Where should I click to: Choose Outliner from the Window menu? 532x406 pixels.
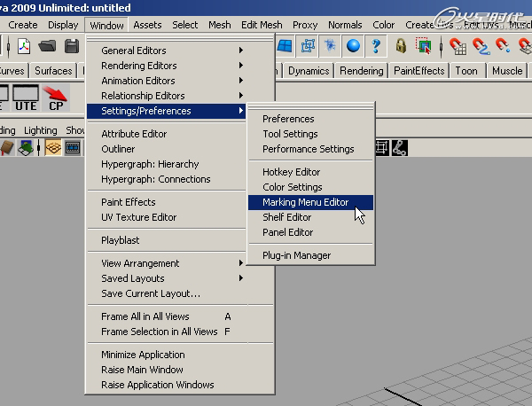pos(118,149)
